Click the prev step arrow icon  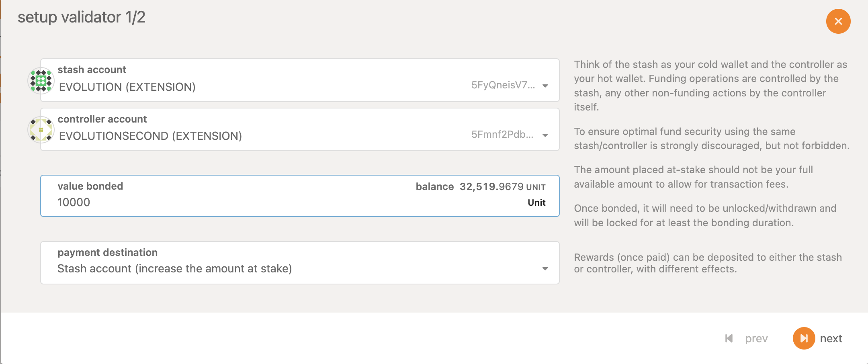click(x=729, y=338)
